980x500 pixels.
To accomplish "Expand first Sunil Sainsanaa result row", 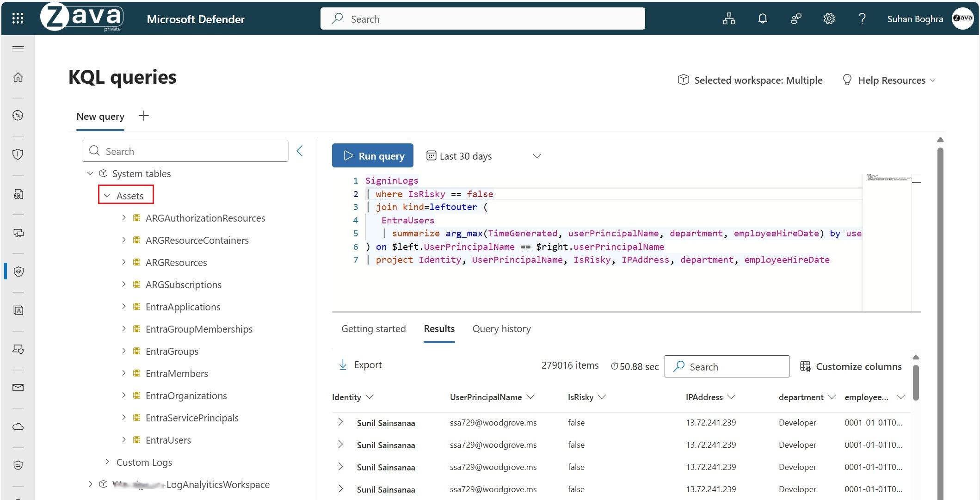I will [x=340, y=422].
